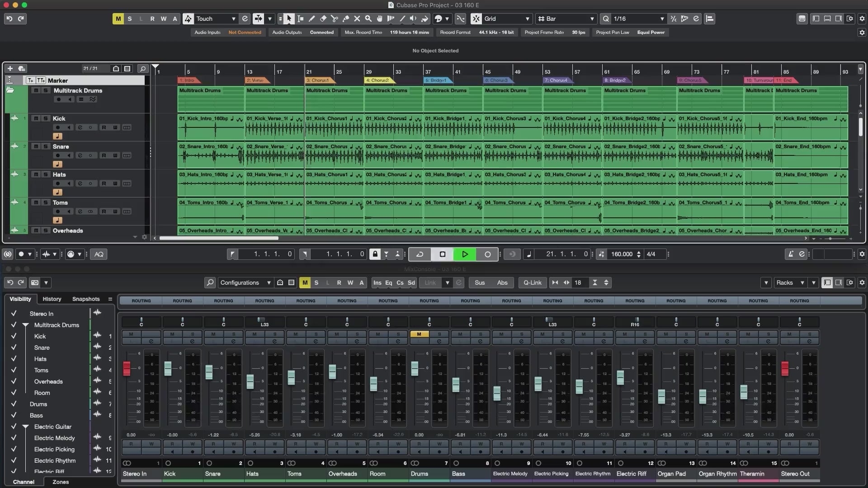Adjust the Bass channel volume fader
The image size is (868, 488).
(x=456, y=385)
